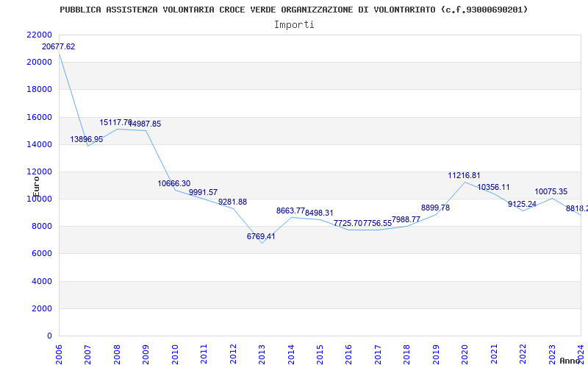Click the 6000 value on the Euro axis
Viewport: 588px width, 368px height.
pyautogui.click(x=42, y=253)
